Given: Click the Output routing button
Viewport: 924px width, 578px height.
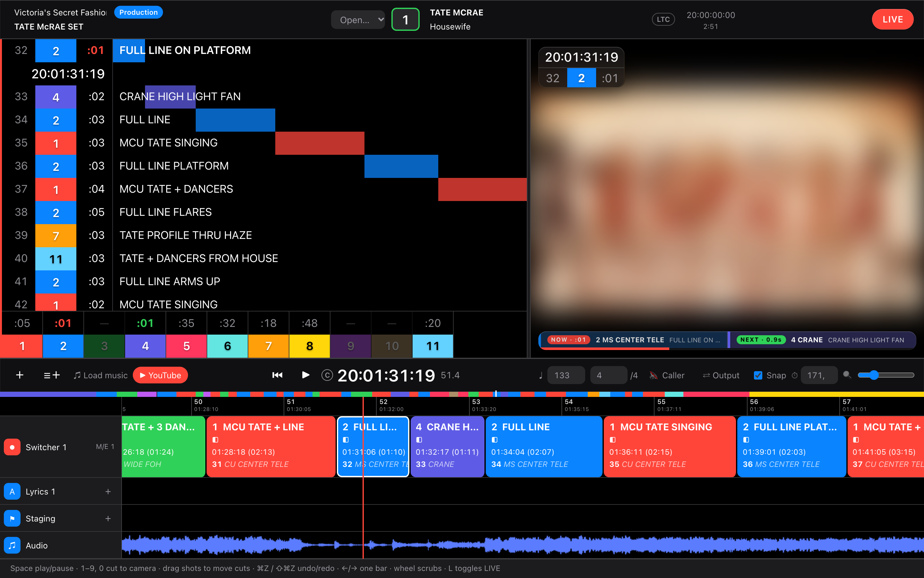Looking at the screenshot, I should click(x=721, y=375).
